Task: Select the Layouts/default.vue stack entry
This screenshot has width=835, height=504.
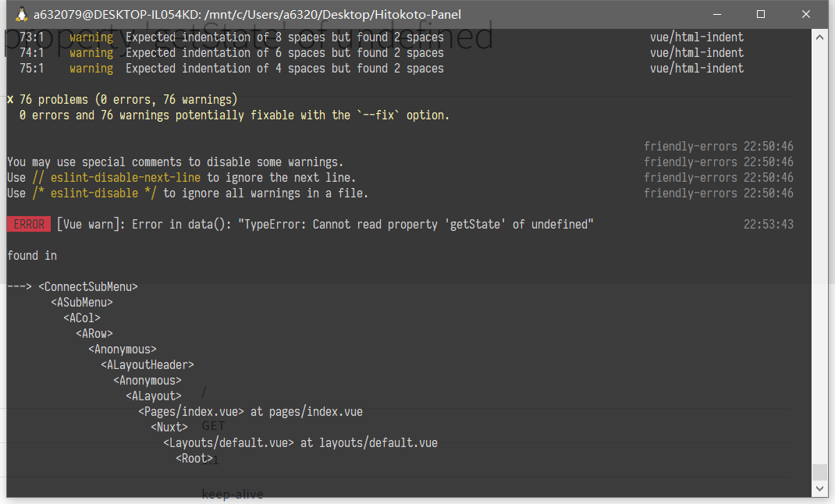Action: click(226, 442)
